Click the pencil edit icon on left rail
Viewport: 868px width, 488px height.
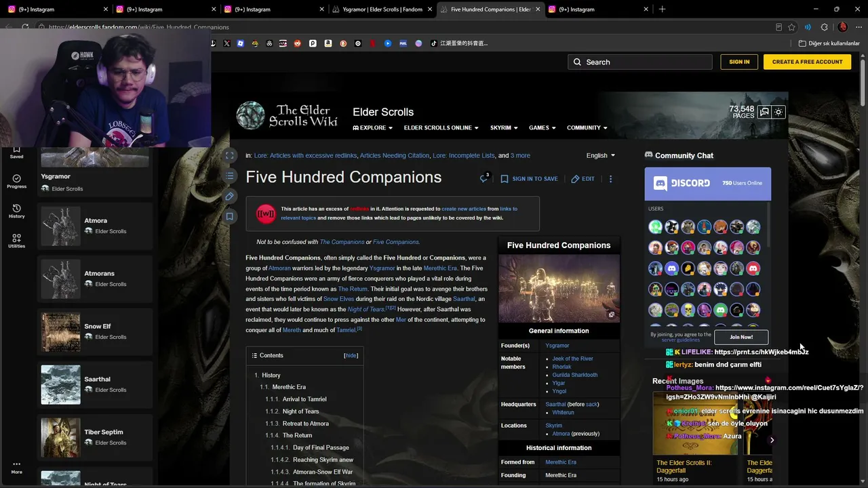[230, 196]
